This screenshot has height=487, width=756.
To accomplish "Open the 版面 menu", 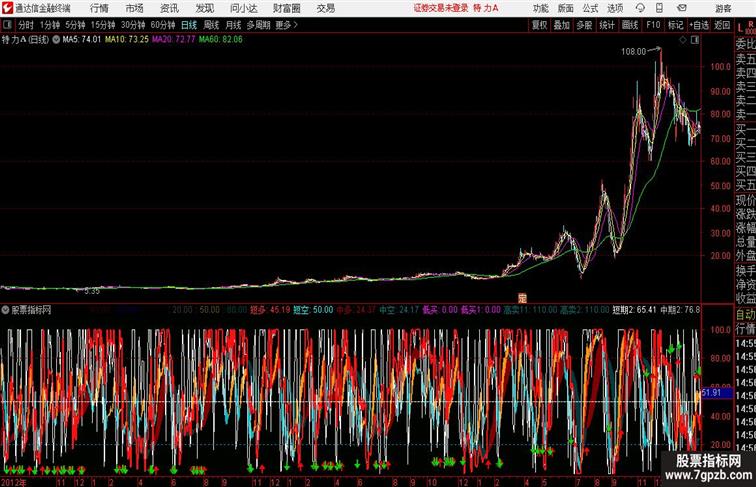I will coord(566,8).
